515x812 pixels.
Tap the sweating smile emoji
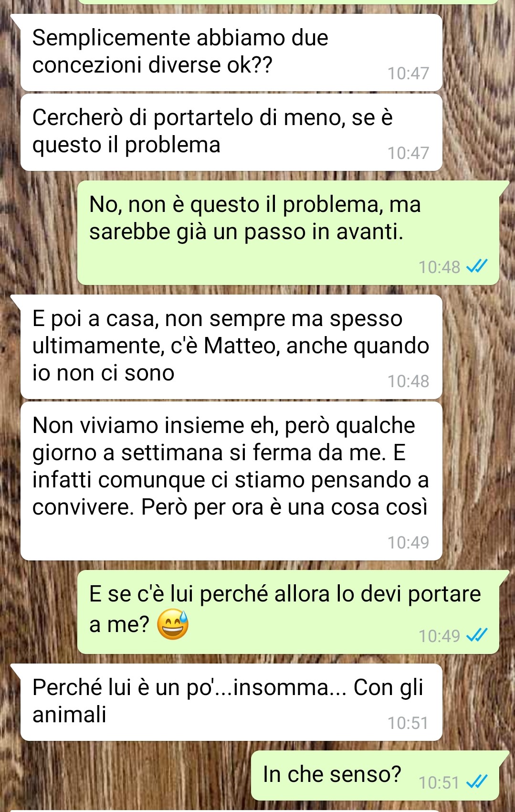coord(173,624)
